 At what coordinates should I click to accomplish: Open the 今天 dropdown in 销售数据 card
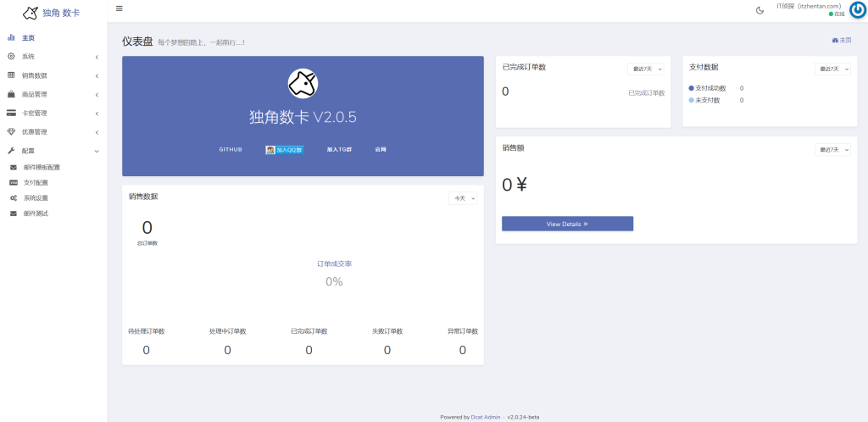463,198
